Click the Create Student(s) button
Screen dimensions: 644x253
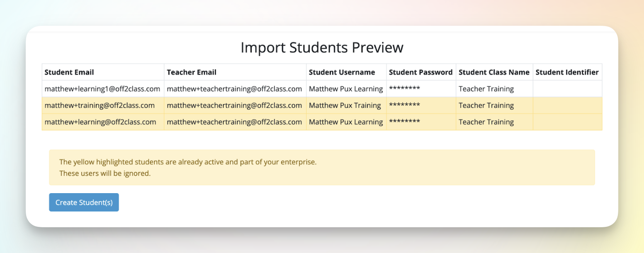(x=84, y=202)
